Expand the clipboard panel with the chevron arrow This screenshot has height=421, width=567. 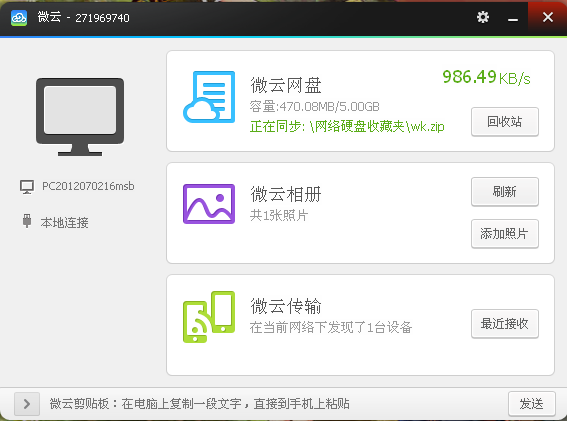[27, 404]
